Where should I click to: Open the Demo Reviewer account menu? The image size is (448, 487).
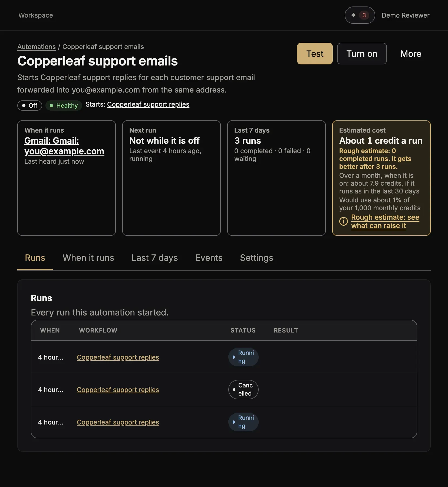pos(405,15)
